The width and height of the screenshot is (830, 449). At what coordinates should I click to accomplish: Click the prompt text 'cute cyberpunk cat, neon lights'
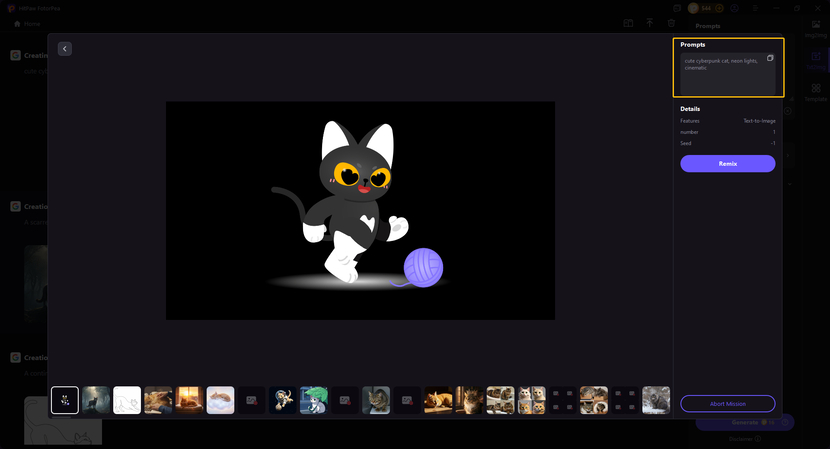click(x=721, y=61)
